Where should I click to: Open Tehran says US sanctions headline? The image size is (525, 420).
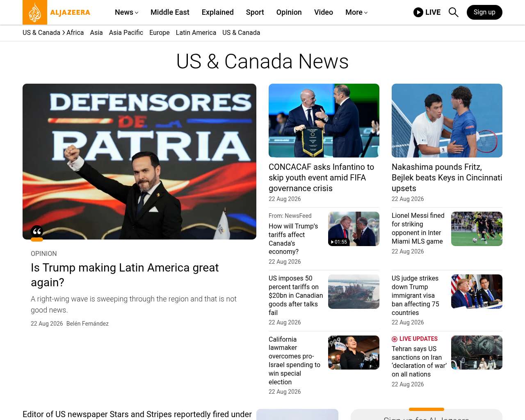[x=419, y=361]
